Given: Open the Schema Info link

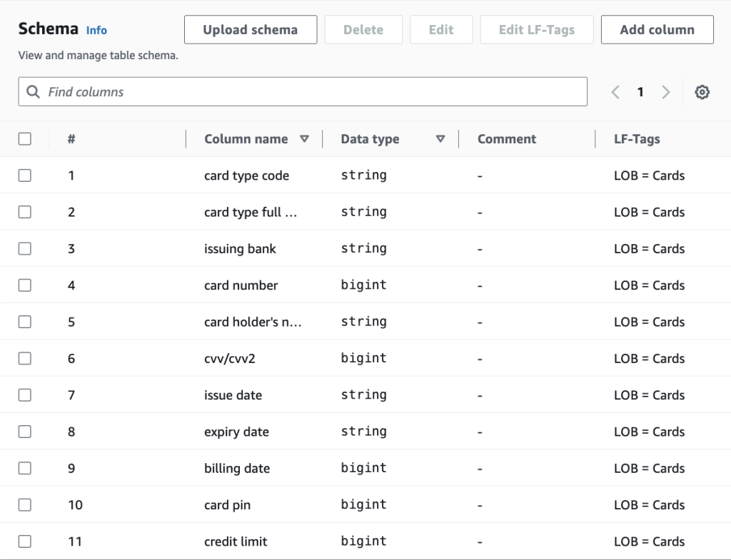Looking at the screenshot, I should point(96,30).
